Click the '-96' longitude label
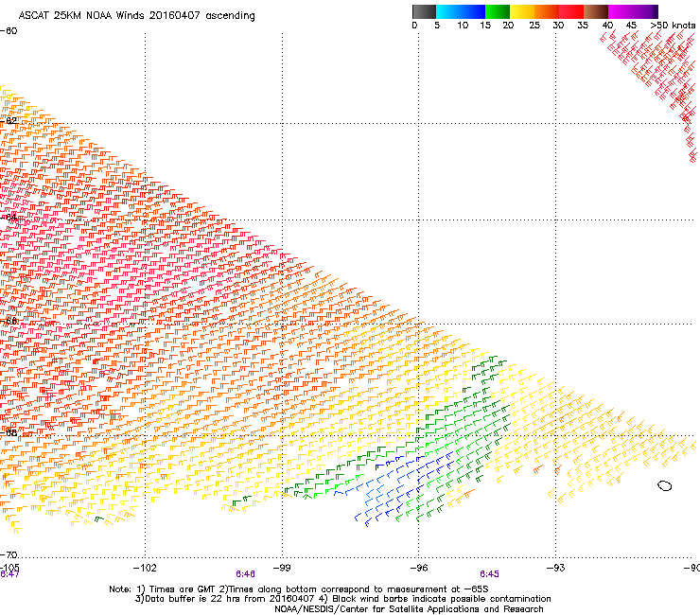 pos(419,568)
